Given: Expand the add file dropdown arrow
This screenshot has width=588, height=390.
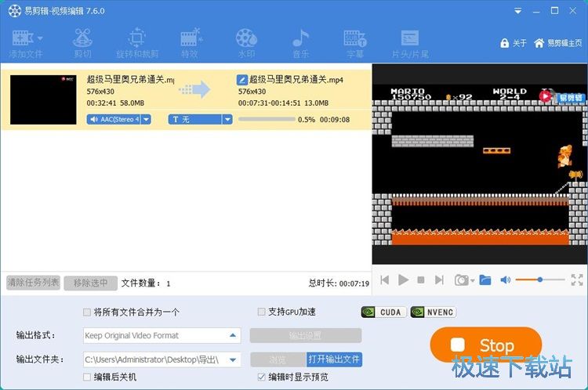Looking at the screenshot, I should pos(40,38).
